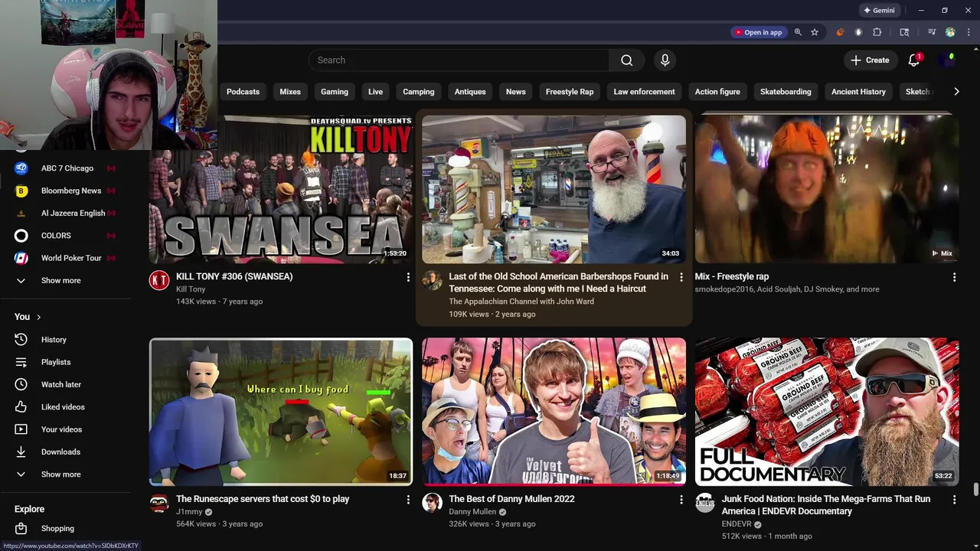This screenshot has width=980, height=551.
Task: Bookmark this page with the star icon
Action: pyautogui.click(x=815, y=32)
